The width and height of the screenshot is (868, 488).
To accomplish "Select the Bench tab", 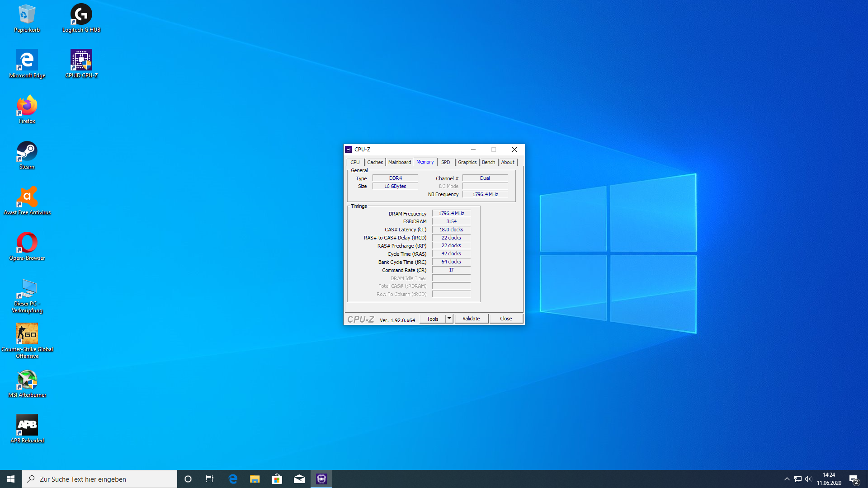I will click(x=488, y=162).
